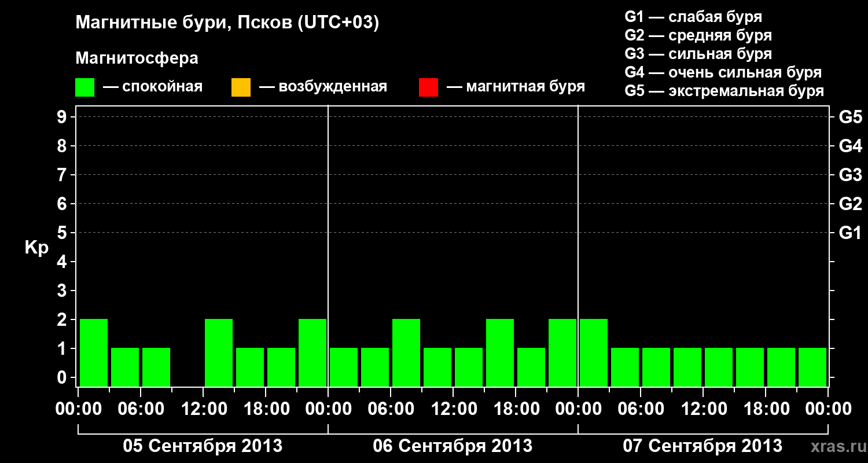Click the '05 Сентября 2013' date label
The width and height of the screenshot is (868, 463).
coord(203,446)
